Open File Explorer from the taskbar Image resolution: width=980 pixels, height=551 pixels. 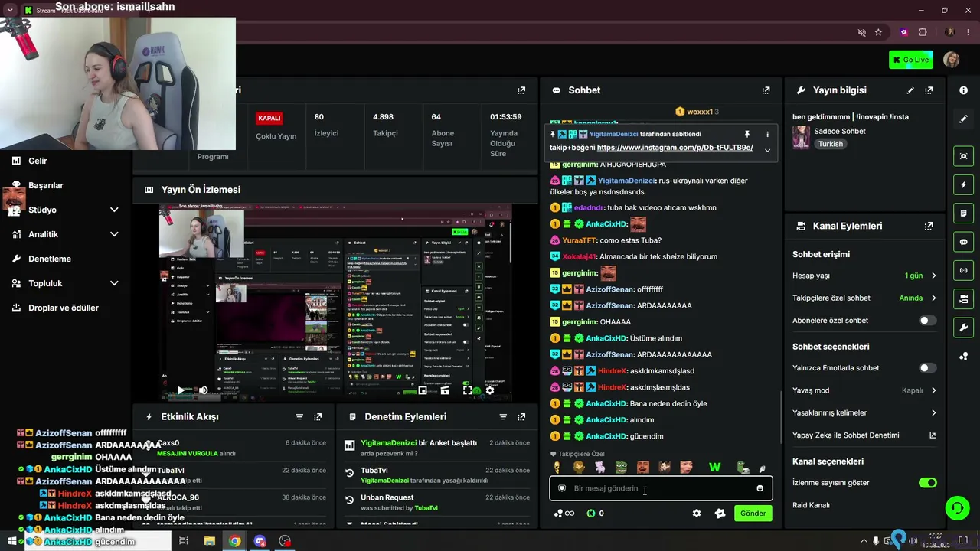coord(209,541)
